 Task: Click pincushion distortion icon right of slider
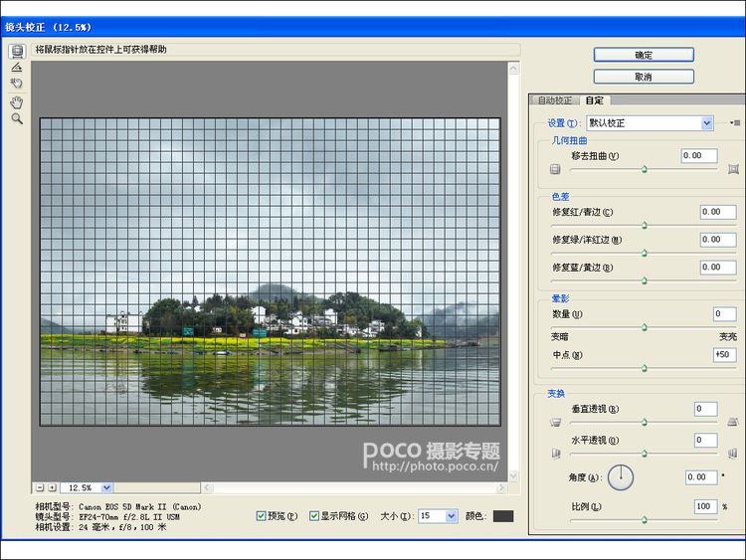(733, 169)
